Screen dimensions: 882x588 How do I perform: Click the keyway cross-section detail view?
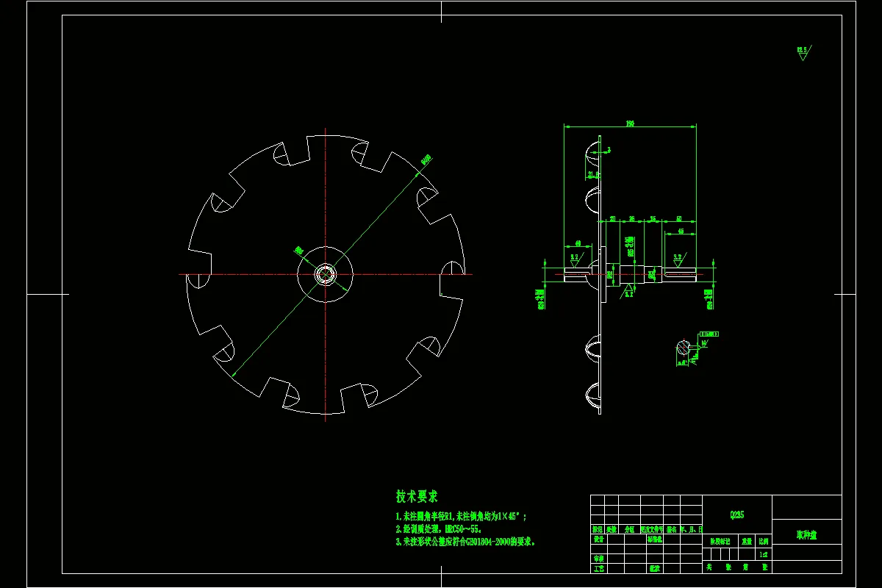(x=684, y=348)
